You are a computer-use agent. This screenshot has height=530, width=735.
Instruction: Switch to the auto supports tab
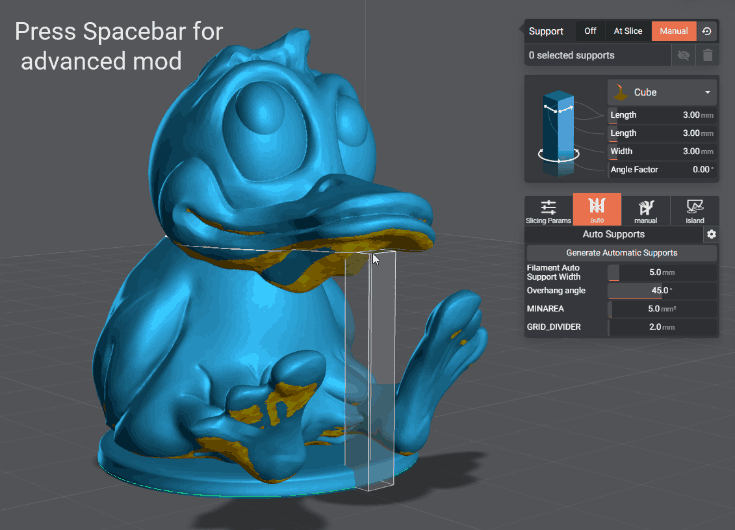point(597,210)
